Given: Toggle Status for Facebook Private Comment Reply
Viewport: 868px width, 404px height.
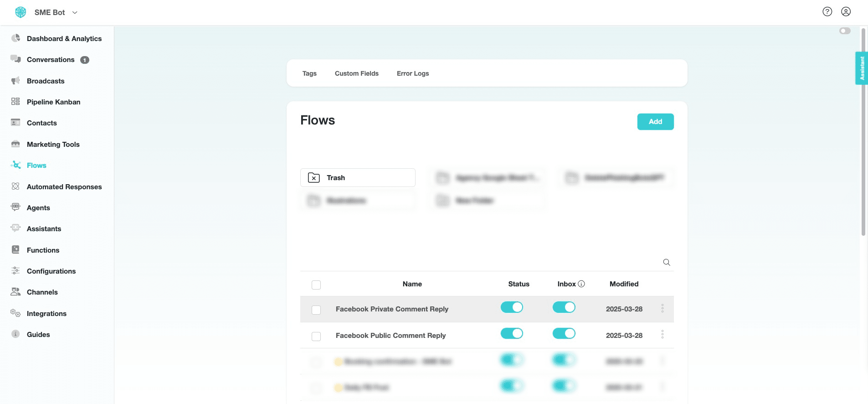Looking at the screenshot, I should pos(512,307).
